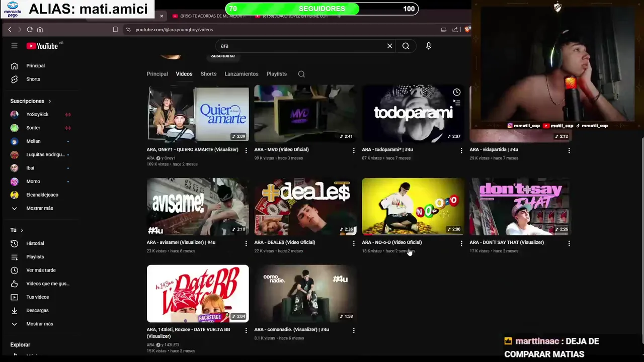Bookmark this page icon in address bar

[115, 30]
